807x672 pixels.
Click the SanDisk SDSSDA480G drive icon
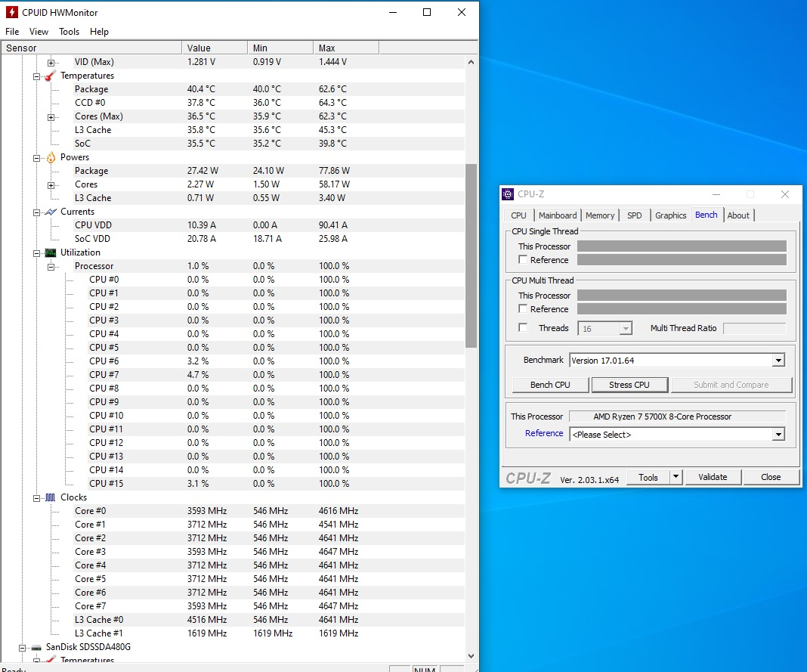pos(36,647)
